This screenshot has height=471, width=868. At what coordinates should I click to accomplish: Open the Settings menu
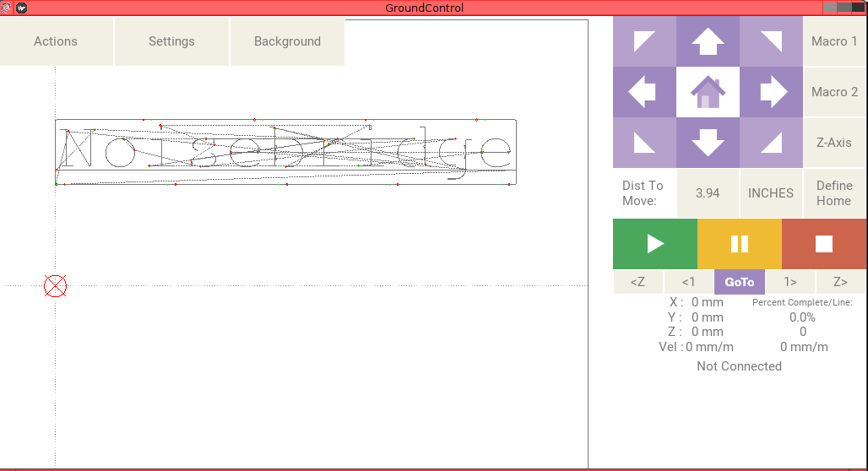[171, 41]
